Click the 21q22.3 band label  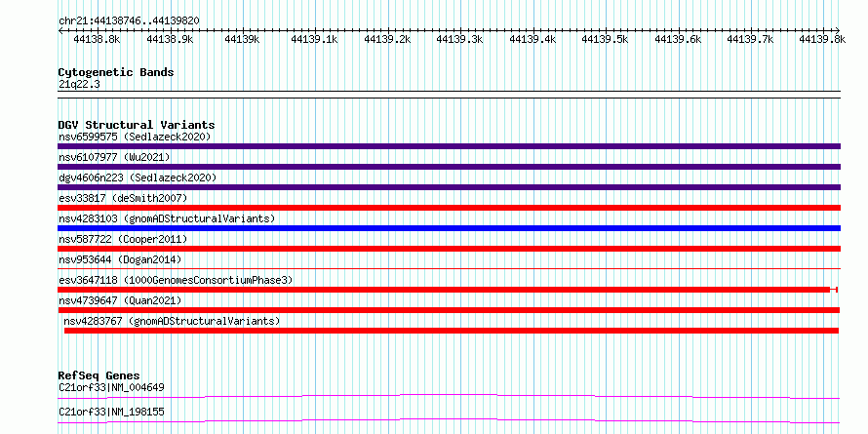79,85
